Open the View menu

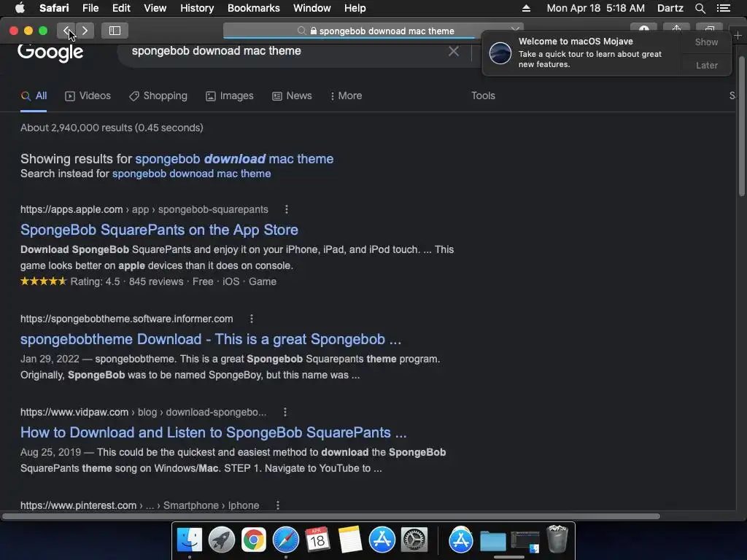click(x=155, y=8)
